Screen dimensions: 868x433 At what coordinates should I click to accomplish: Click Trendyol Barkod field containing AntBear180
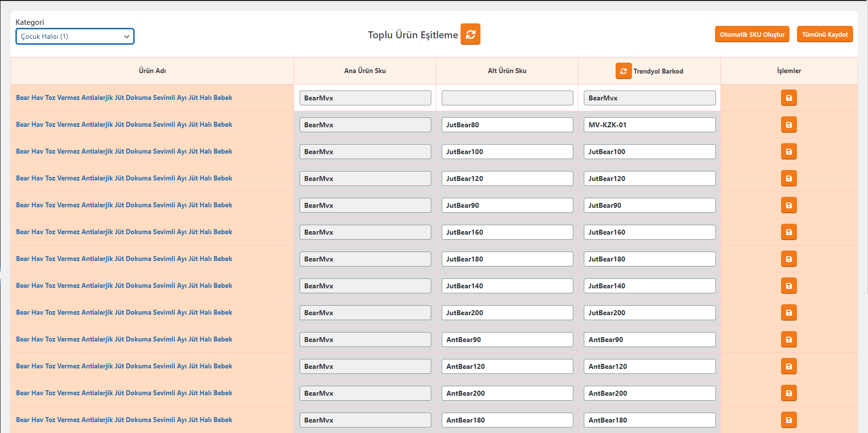[649, 420]
